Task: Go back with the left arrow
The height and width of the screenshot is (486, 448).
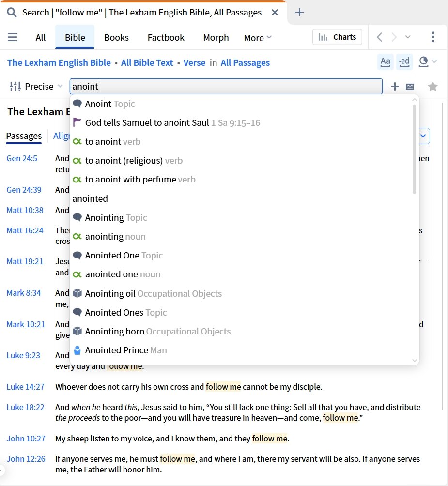Action: tap(379, 37)
